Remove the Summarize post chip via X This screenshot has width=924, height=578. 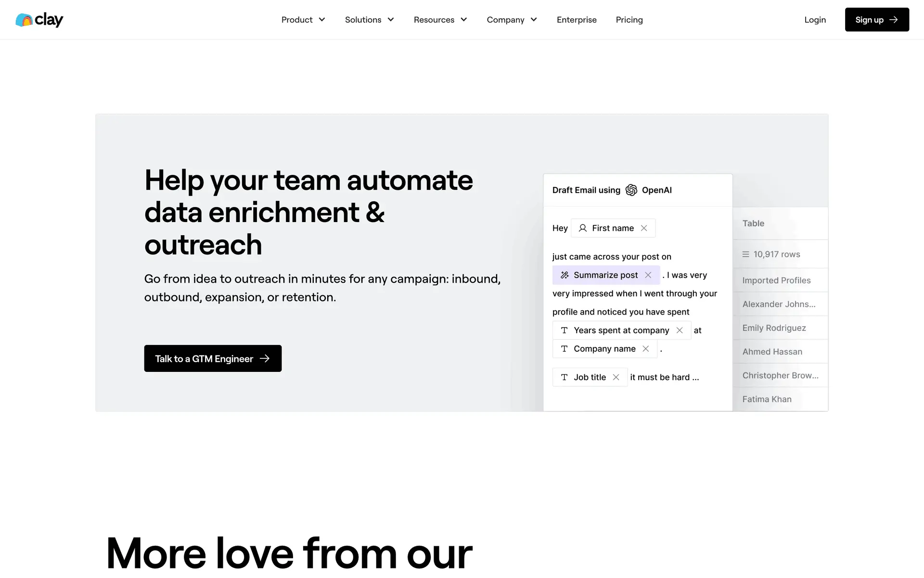pos(648,275)
